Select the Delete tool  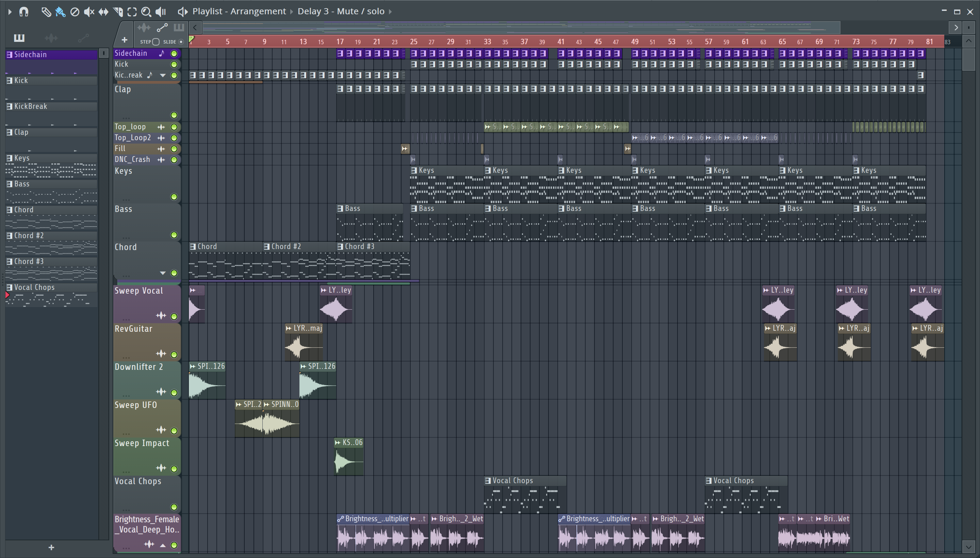coord(75,12)
